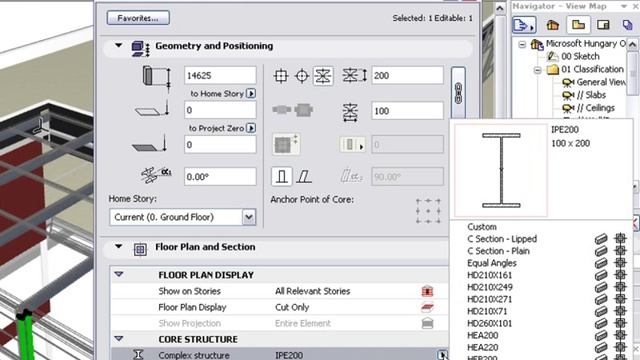Toggle the chain link dimensions button
640x360 pixels.
(x=458, y=93)
